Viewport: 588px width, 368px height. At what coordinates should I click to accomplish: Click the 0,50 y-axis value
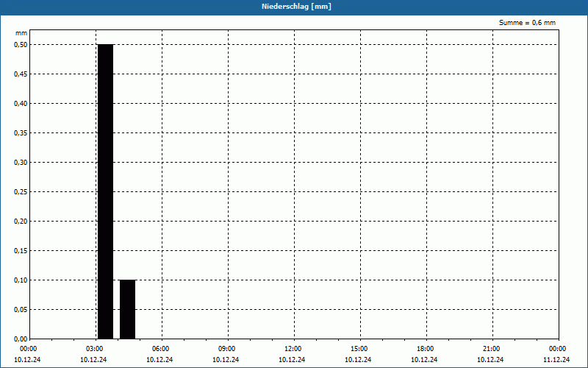pos(21,45)
